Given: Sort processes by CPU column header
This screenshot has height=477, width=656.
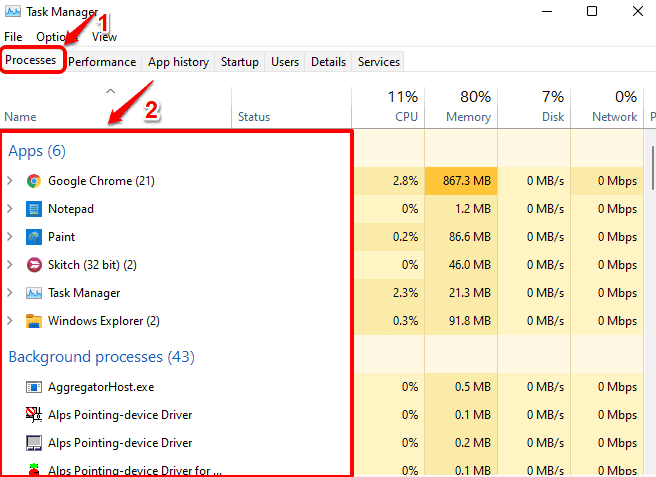Looking at the screenshot, I should (389, 106).
